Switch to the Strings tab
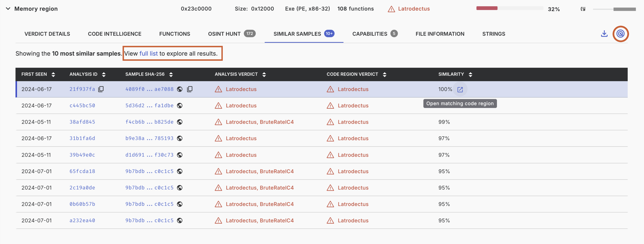644x244 pixels. (x=493, y=34)
